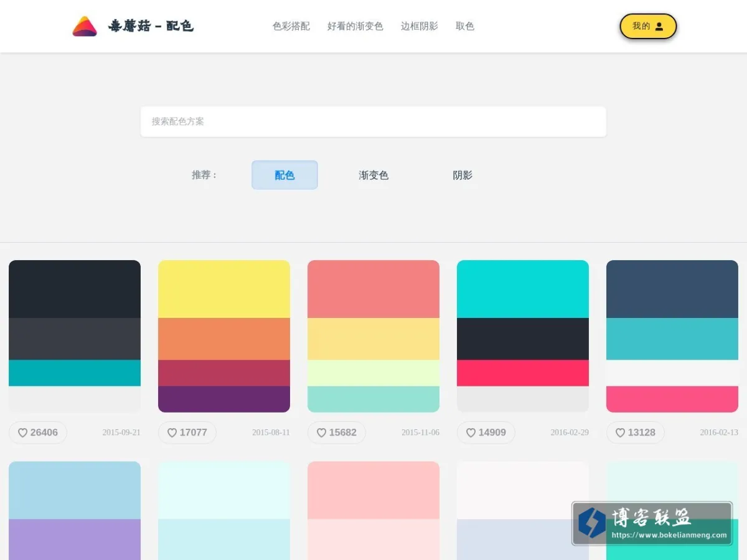Image resolution: width=747 pixels, height=560 pixels.
Task: Heart the palette with 15682 likes
Action: point(337,432)
